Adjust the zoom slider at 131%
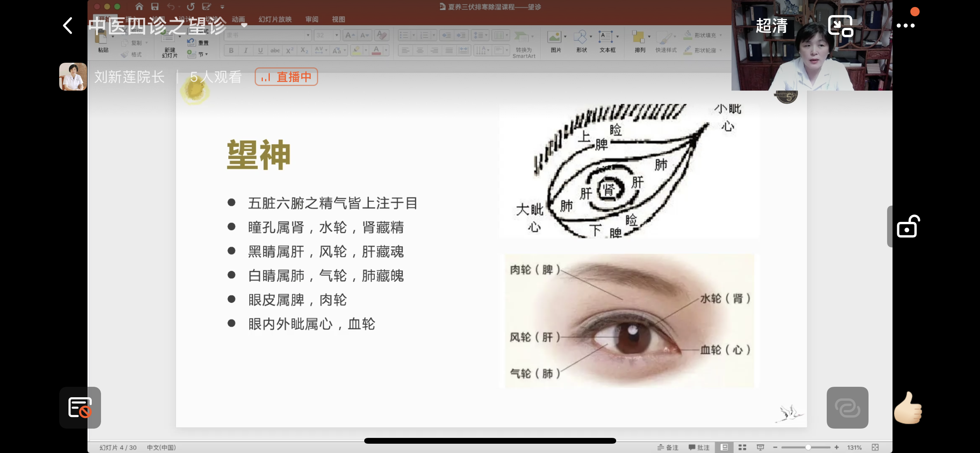Screen dimensions: 980x453 (x=808, y=447)
